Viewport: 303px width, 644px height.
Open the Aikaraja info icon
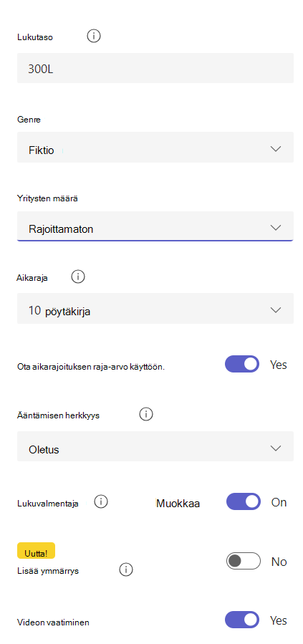[78, 277]
